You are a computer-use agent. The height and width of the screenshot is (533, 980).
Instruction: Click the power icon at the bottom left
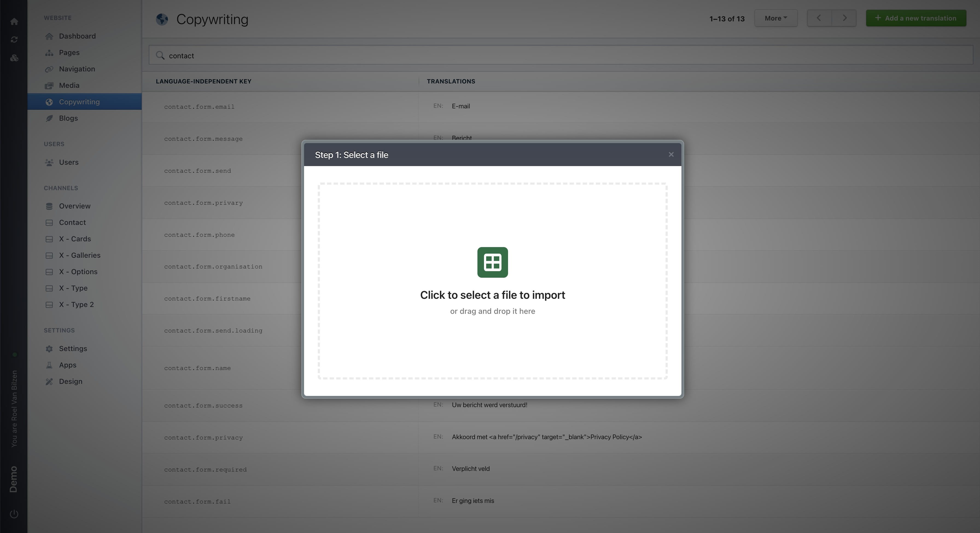(x=14, y=513)
